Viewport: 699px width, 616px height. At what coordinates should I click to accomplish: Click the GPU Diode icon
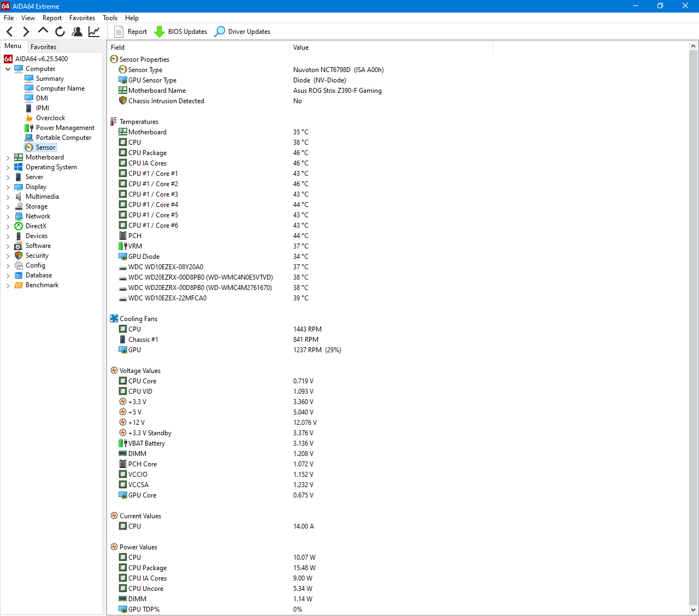tap(123, 256)
